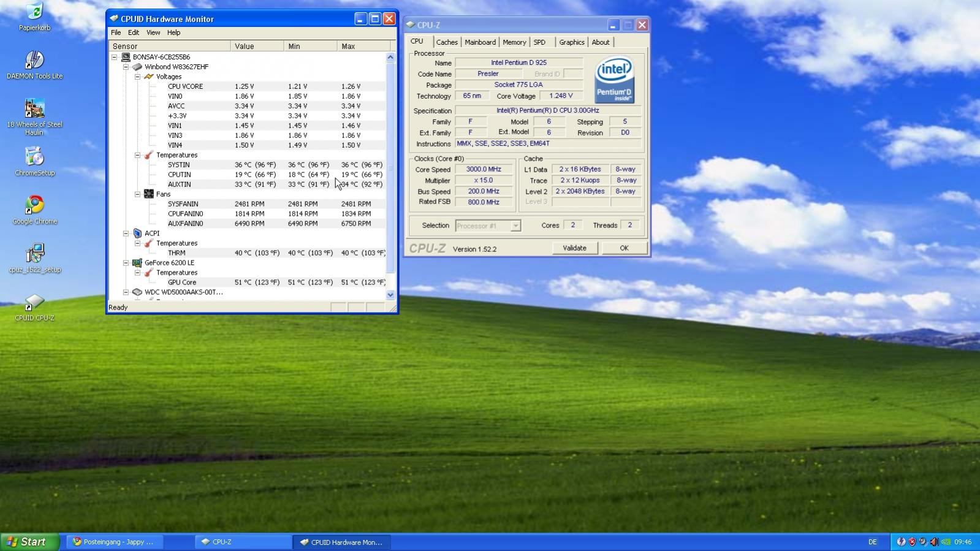Click the Winbond W83627EHF chip icon
The width and height of the screenshot is (980, 551).
coord(137,67)
